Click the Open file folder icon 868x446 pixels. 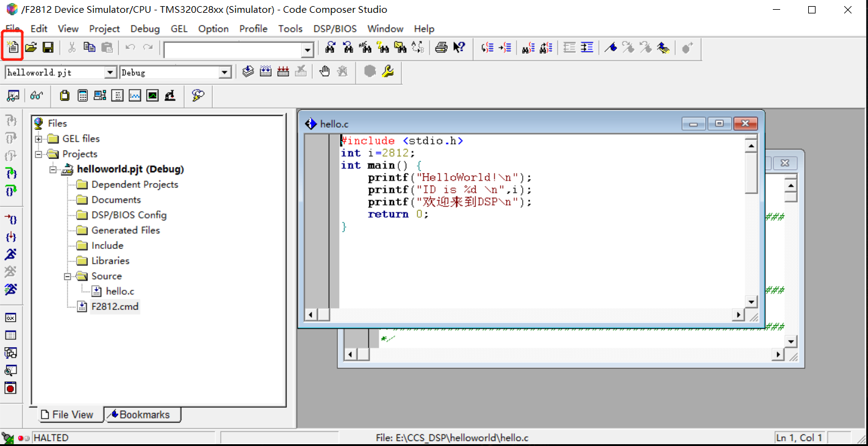[30, 48]
